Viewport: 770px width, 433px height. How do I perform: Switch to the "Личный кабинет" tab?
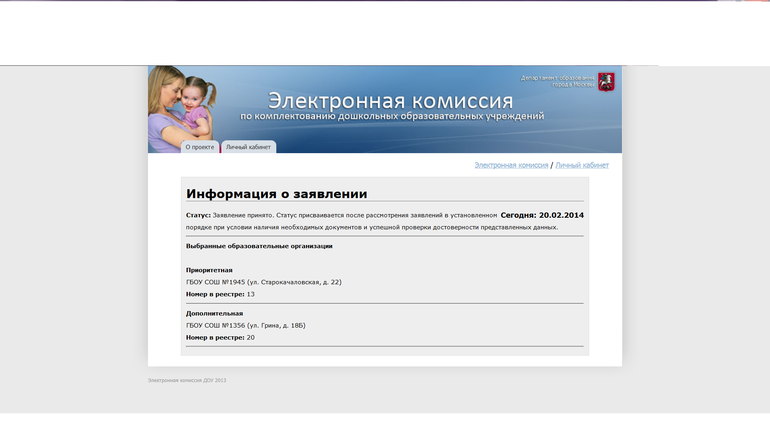point(249,147)
